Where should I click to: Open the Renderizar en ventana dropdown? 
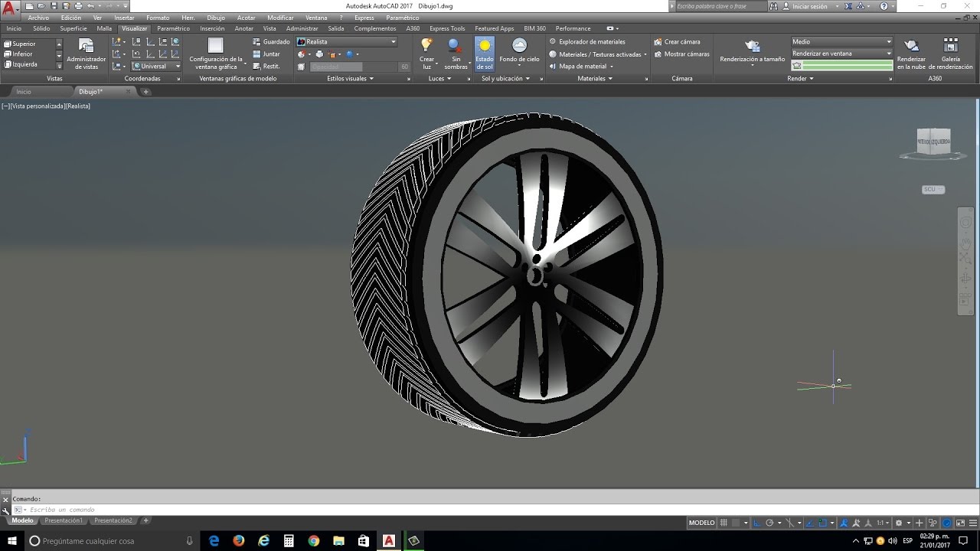pos(842,54)
